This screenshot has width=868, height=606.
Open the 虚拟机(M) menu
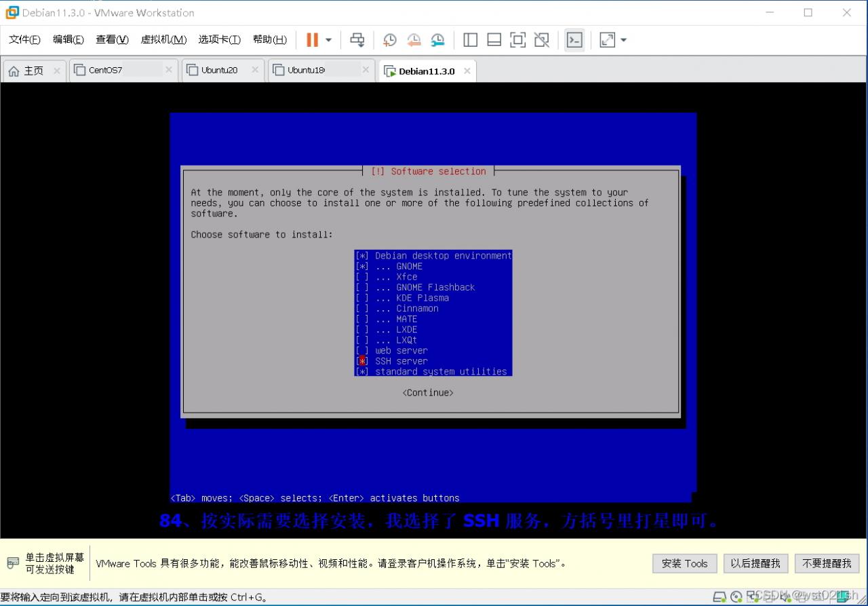click(x=163, y=39)
